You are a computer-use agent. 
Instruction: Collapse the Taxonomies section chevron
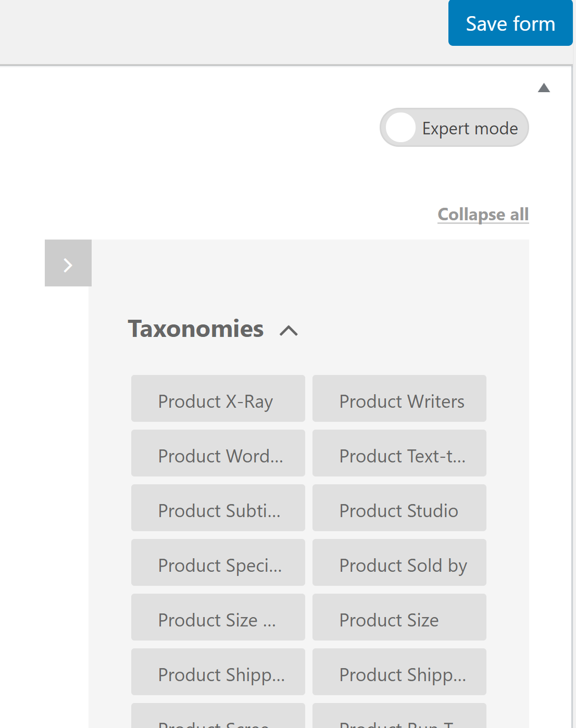[289, 331]
